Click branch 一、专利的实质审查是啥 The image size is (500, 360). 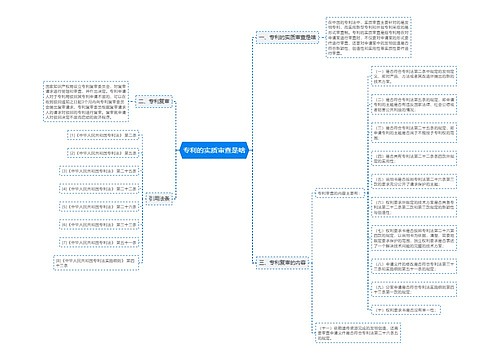(x=287, y=37)
